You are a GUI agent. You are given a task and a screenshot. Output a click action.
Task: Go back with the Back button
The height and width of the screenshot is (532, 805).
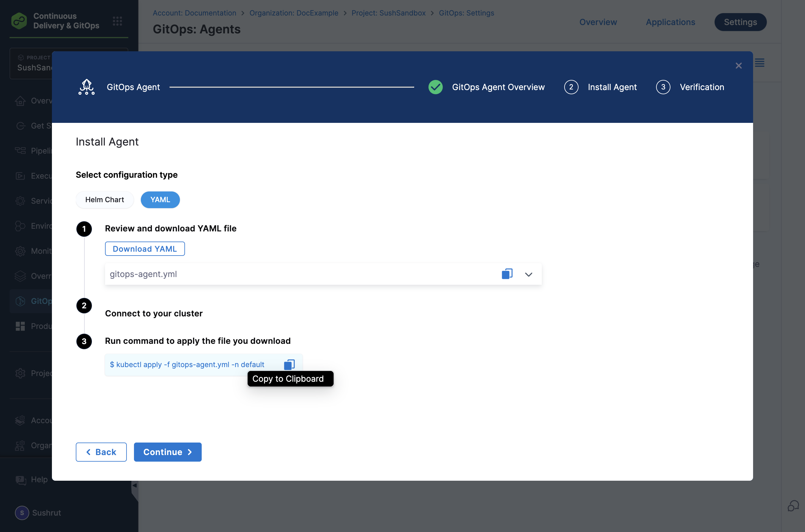101,452
